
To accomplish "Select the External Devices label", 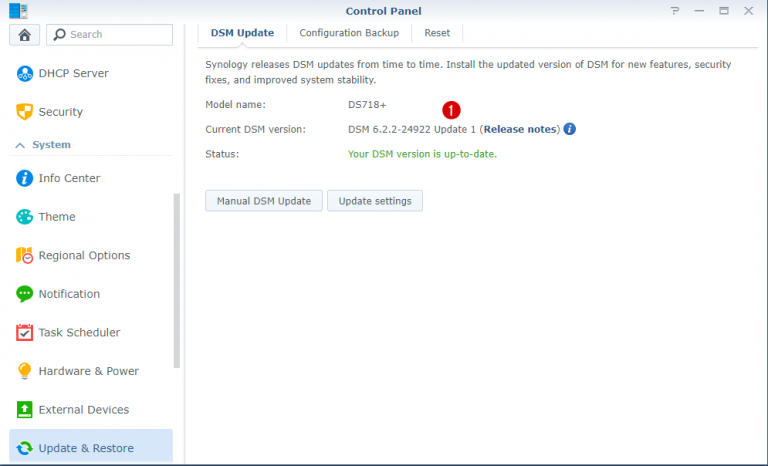I will [x=84, y=410].
